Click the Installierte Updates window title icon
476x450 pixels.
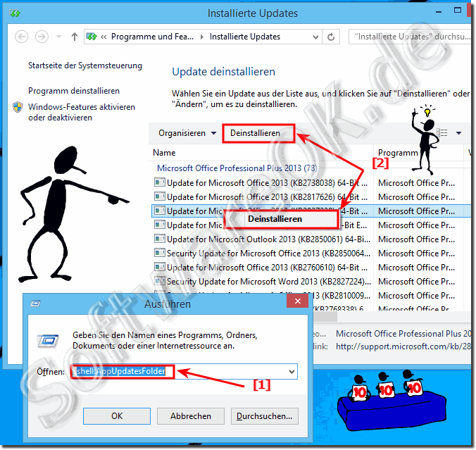pos(15,13)
